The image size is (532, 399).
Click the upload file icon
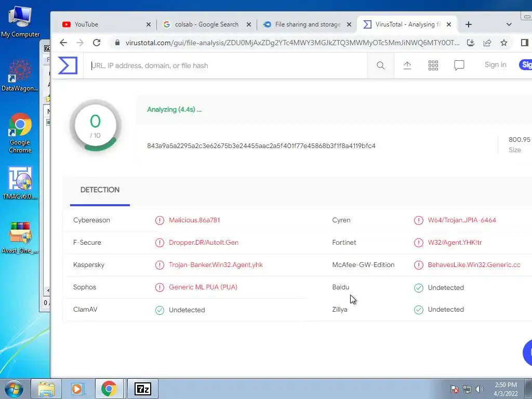tap(407, 65)
